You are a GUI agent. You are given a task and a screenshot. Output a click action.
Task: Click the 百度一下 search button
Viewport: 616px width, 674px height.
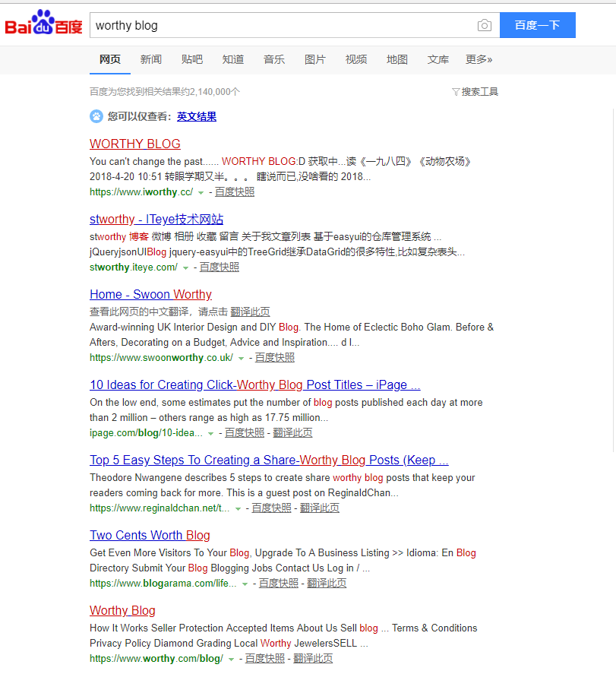click(538, 25)
